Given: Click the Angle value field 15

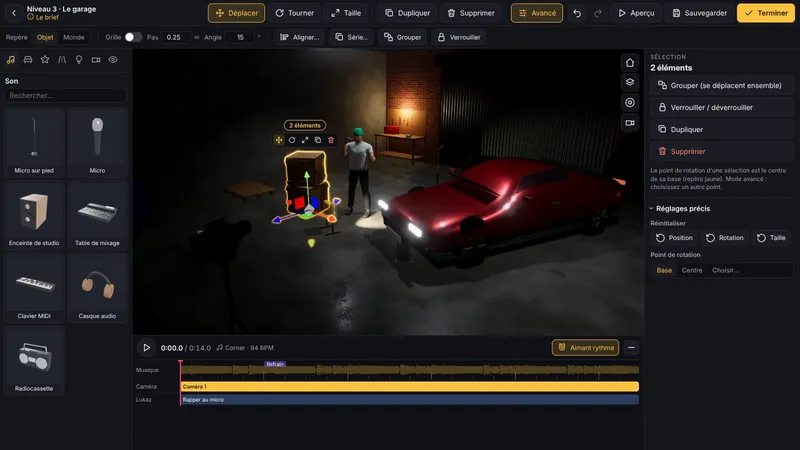Looking at the screenshot, I should (240, 37).
